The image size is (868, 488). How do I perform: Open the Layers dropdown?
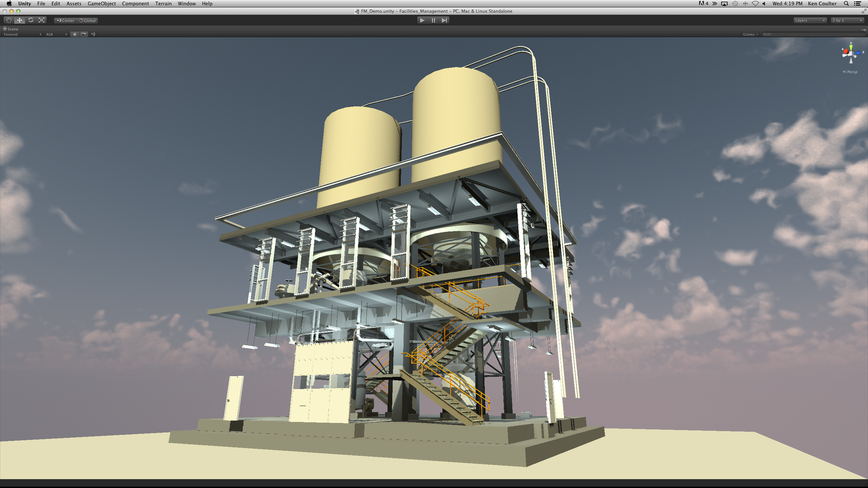coord(810,20)
